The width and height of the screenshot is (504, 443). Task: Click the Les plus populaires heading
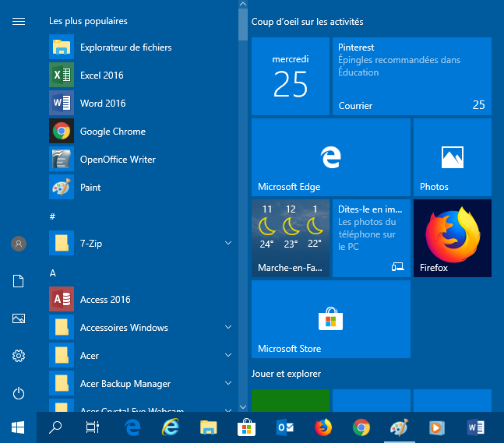coord(88,21)
